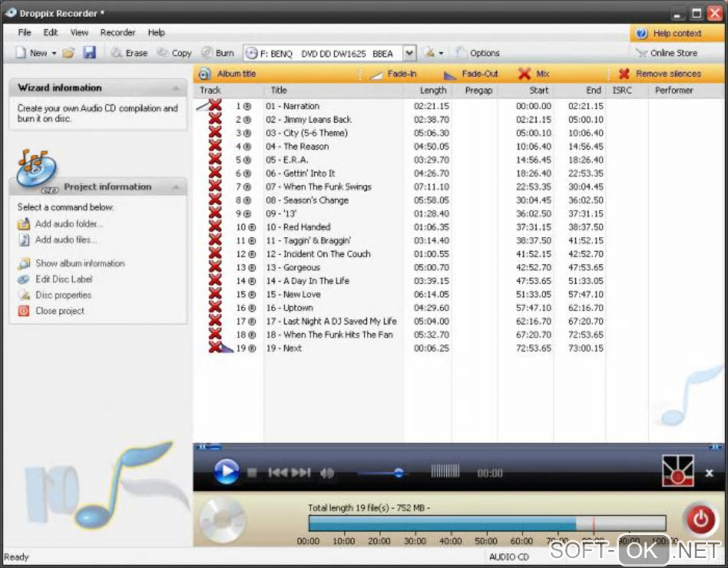This screenshot has height=568, width=728.
Task: Open the Edit menu
Action: pos(50,33)
